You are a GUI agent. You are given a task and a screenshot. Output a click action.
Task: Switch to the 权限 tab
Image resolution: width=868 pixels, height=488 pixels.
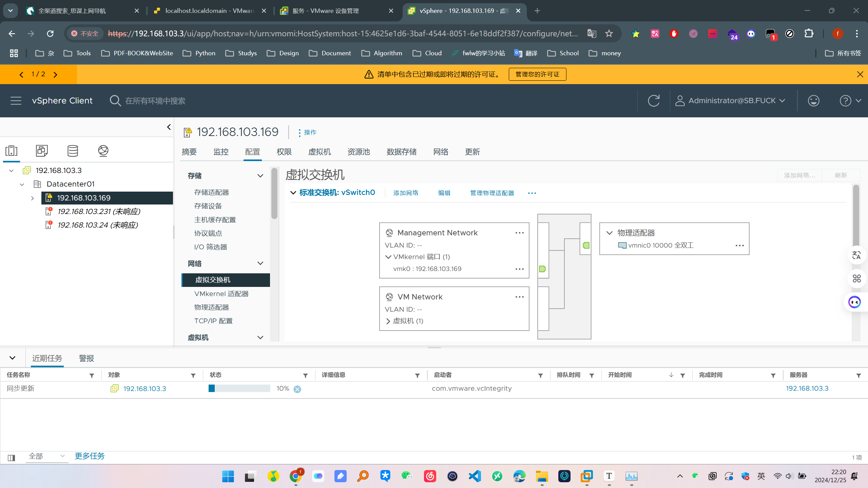pos(284,152)
